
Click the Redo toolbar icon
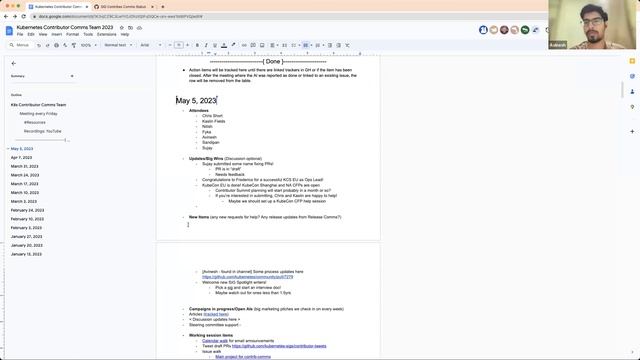pos(47,45)
